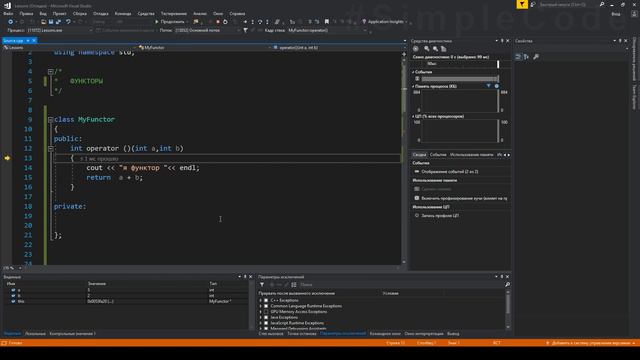
Task: Toggle Common Language Runtime Exceptions checkbox
Action: pos(266,306)
